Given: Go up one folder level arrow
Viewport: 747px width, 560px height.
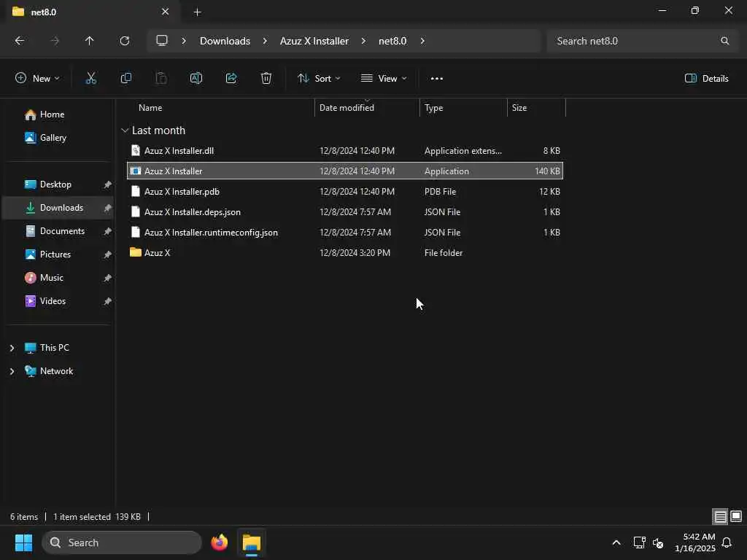Looking at the screenshot, I should 89,41.
